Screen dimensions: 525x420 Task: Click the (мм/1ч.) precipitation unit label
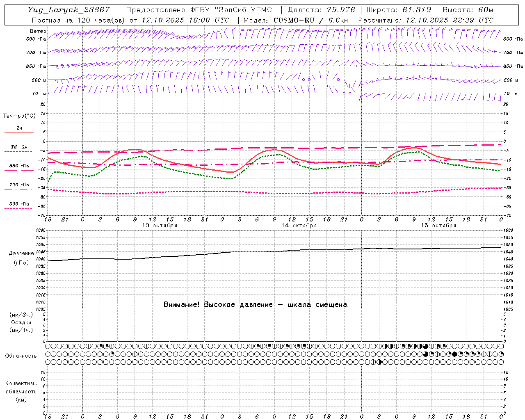(21, 330)
